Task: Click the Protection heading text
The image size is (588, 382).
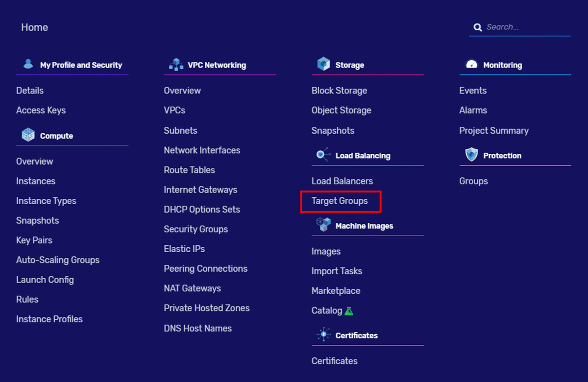Action: click(x=502, y=156)
